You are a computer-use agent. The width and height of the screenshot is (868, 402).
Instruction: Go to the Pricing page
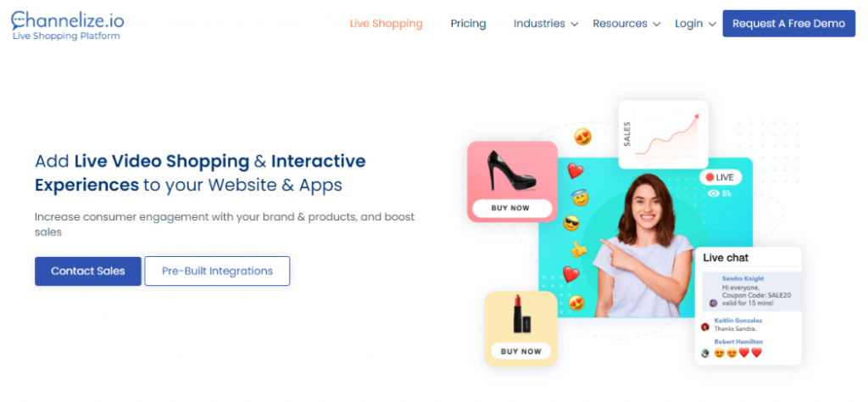[x=468, y=24]
